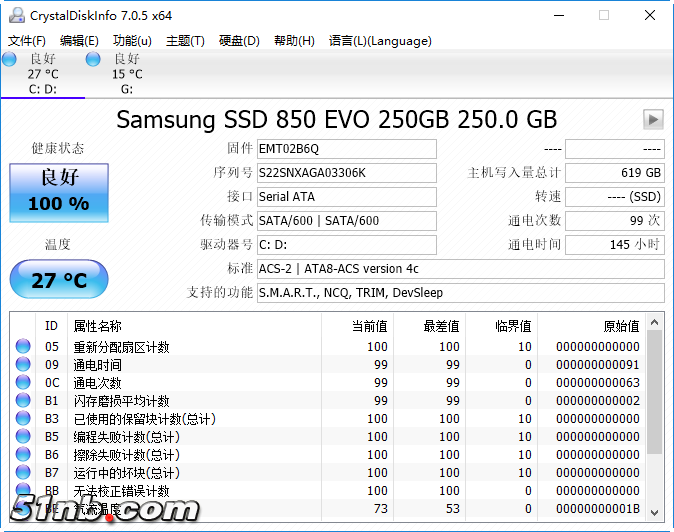This screenshot has width=674, height=532.
Task: Click status orb for attribute B5 row
Action: (23, 437)
